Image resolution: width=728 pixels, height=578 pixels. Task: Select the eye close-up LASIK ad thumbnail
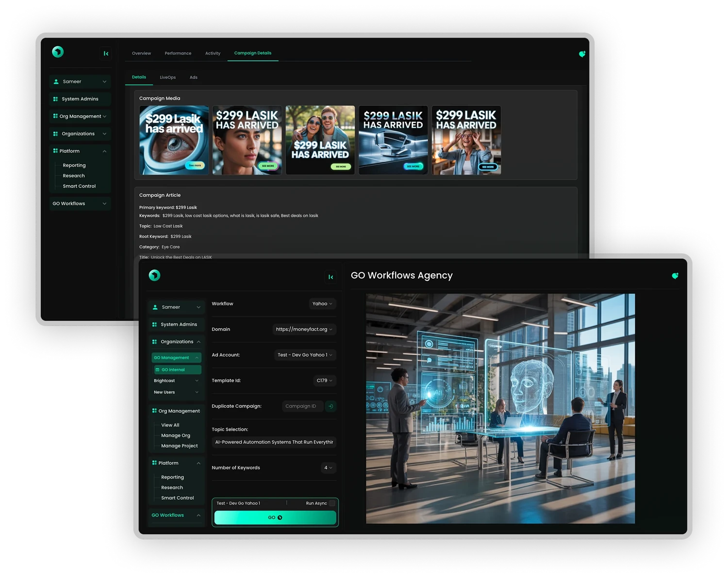(174, 140)
